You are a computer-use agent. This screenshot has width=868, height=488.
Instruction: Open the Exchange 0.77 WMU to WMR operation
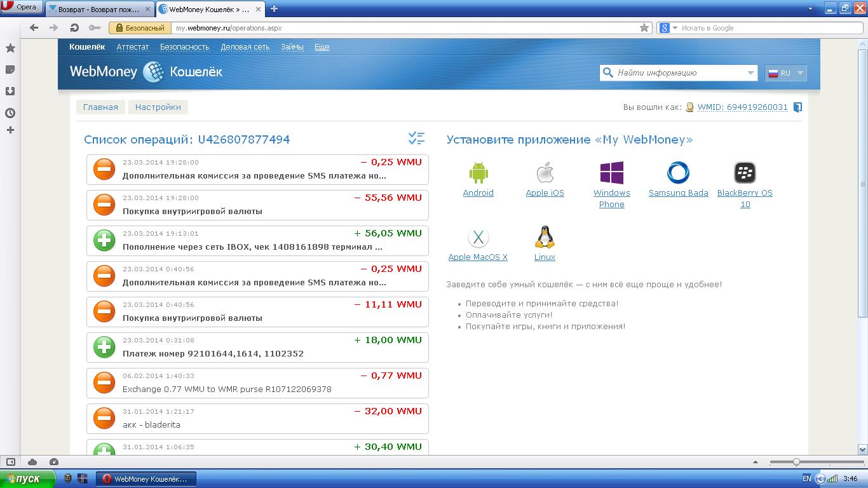pyautogui.click(x=257, y=383)
